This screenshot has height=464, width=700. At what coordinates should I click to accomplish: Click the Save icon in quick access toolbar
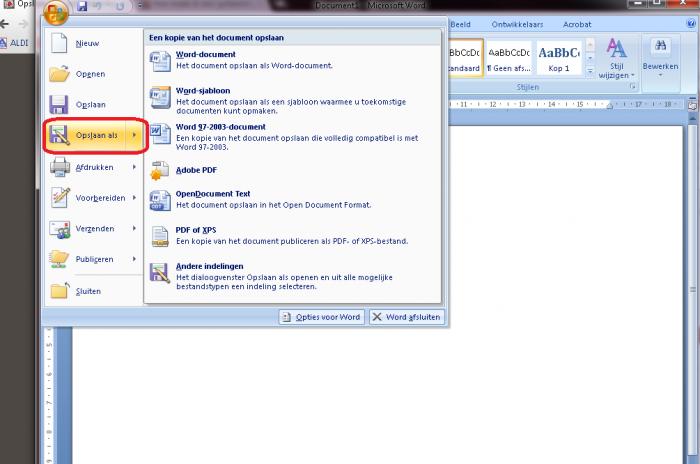(82, 6)
